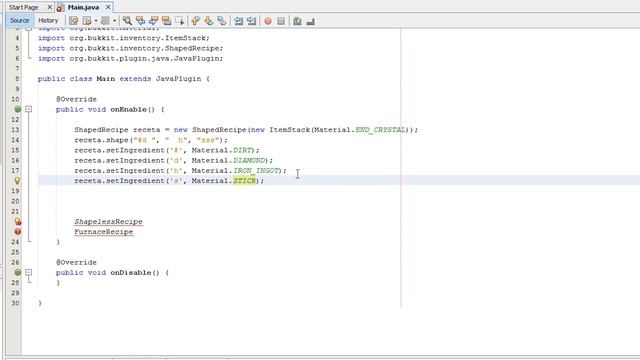640x360 pixels.
Task: Click line number 30 in gutter
Action: (15, 303)
